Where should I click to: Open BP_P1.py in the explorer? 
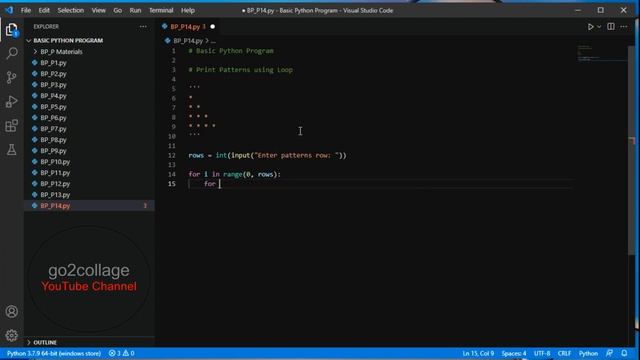(53, 62)
